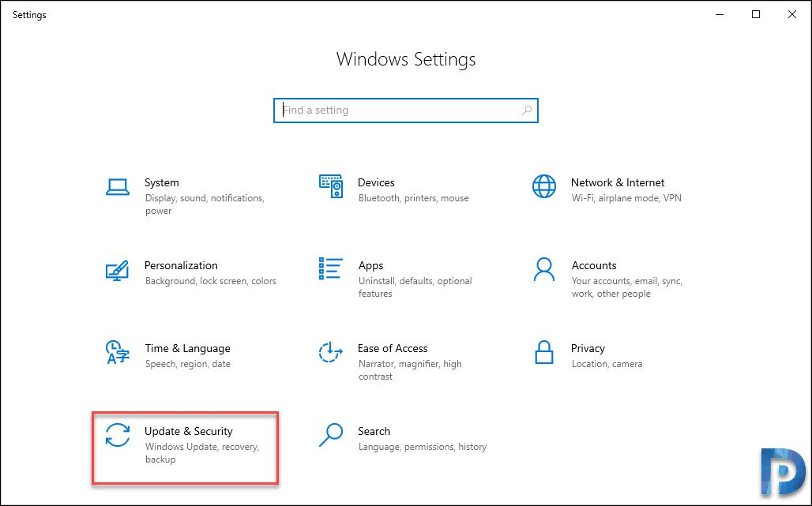This screenshot has width=812, height=506.
Task: Open the 'System' title label
Action: point(162,182)
